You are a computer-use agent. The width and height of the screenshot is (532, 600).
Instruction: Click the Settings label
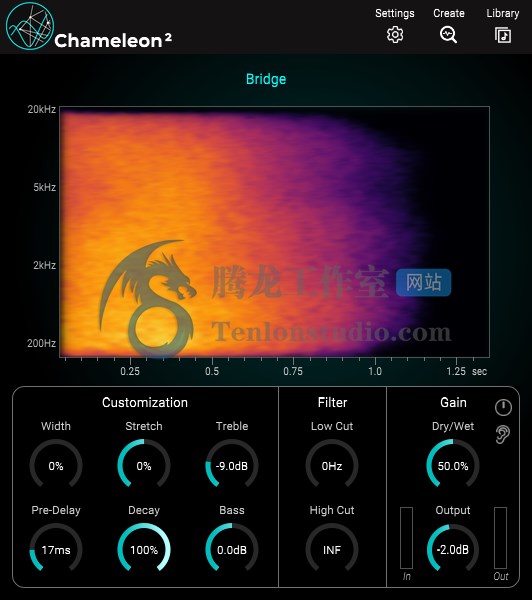tap(395, 13)
